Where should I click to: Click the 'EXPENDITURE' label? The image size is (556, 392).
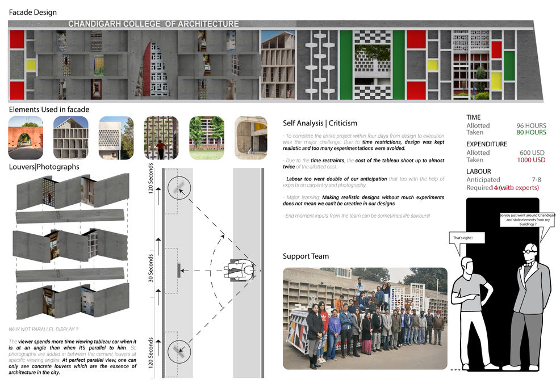pyautogui.click(x=487, y=144)
